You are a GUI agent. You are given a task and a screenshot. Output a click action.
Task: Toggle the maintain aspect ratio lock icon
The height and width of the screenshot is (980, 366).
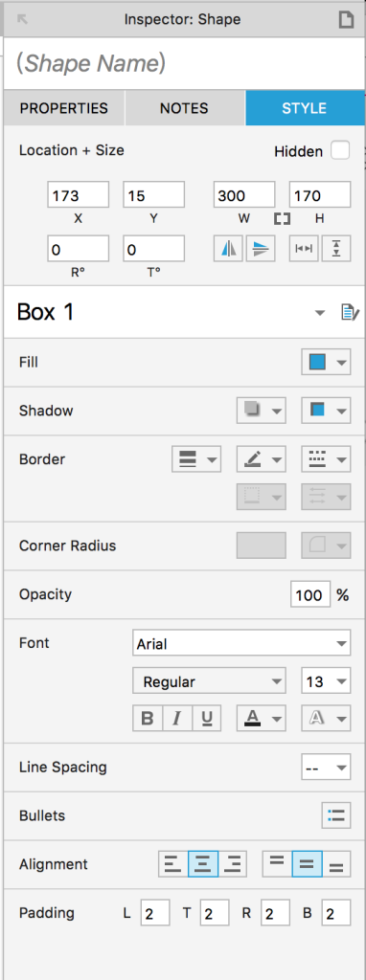(x=282, y=219)
